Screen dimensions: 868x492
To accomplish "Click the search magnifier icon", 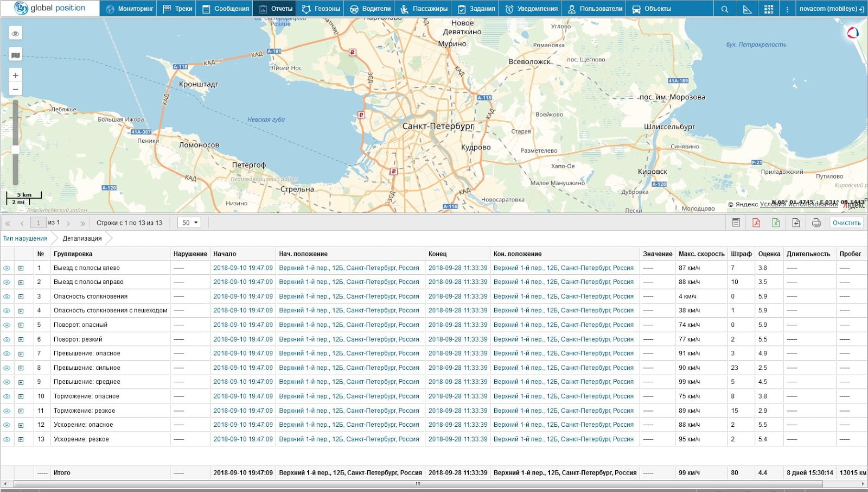I will (x=725, y=9).
